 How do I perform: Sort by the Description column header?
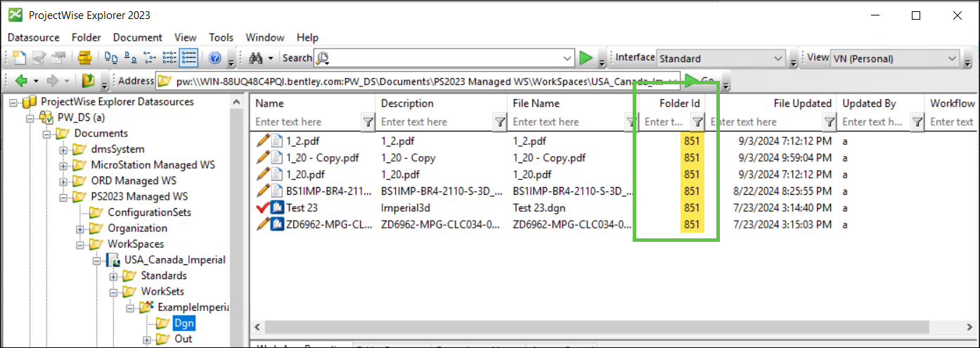[x=441, y=103]
